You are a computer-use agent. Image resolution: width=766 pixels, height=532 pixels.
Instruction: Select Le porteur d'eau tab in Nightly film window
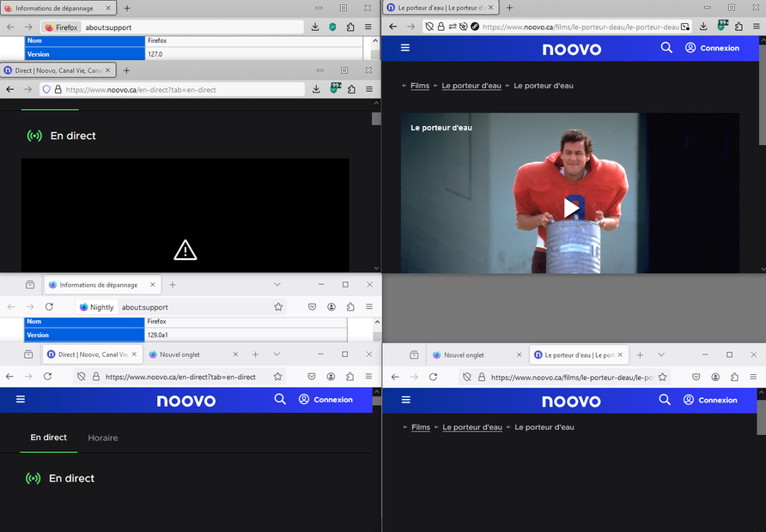coord(580,355)
